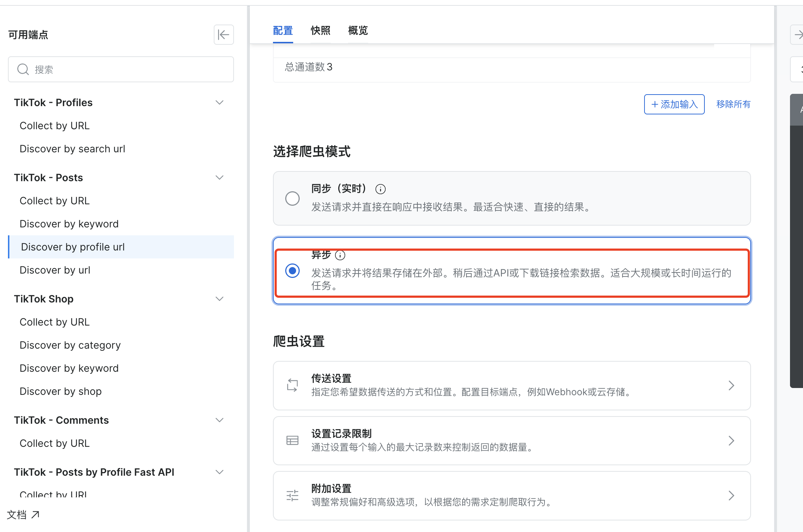Click the 设置记录限制 table icon
Screen dimensions: 803x532
[x=292, y=440]
